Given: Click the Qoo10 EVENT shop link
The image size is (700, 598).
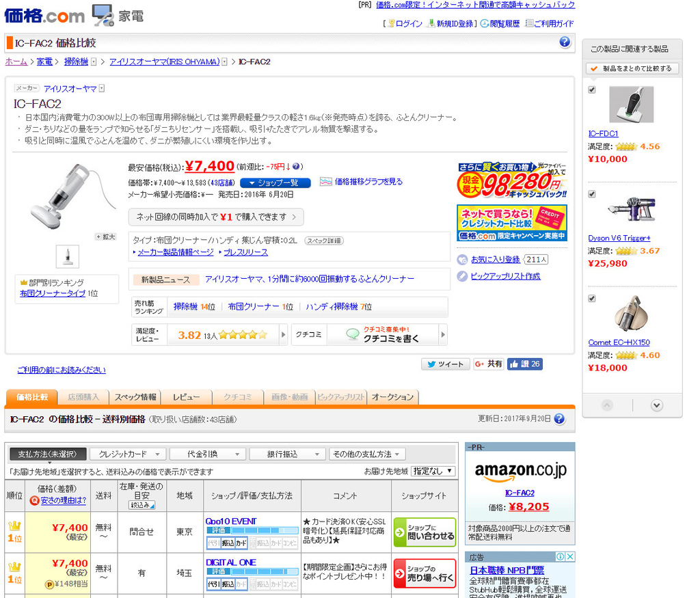Looking at the screenshot, I should 231,521.
